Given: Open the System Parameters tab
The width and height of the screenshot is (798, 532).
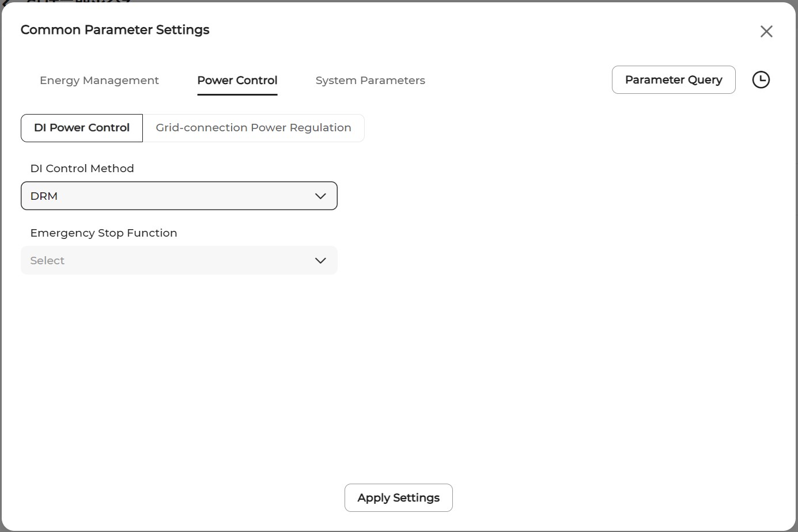Looking at the screenshot, I should pos(370,80).
